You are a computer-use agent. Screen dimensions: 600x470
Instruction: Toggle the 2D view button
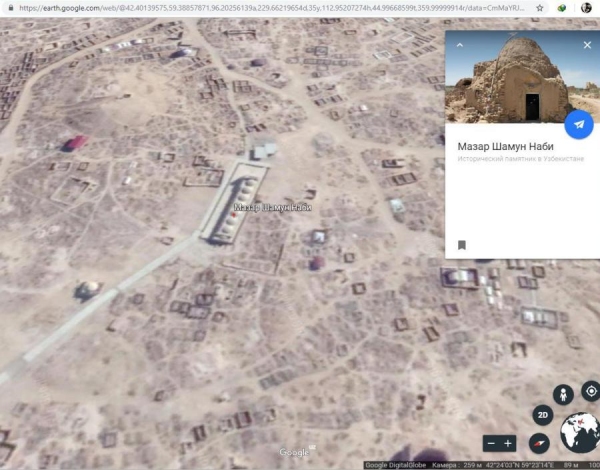click(x=543, y=416)
